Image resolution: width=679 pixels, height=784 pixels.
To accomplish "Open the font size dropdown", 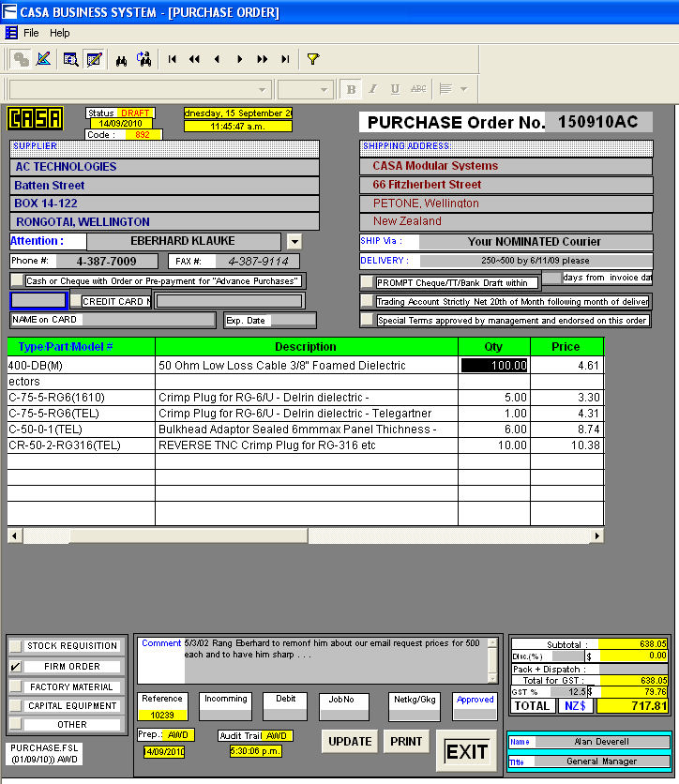I will pyautogui.click(x=324, y=90).
